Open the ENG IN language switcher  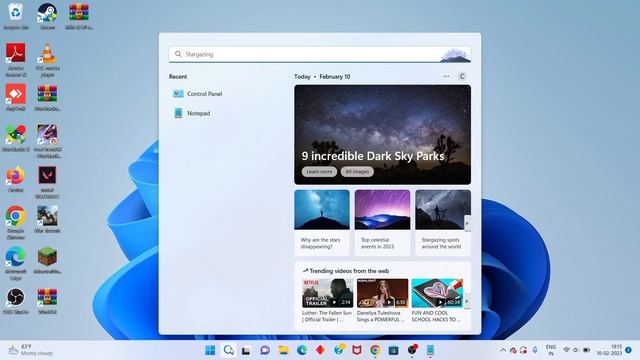(x=551, y=350)
